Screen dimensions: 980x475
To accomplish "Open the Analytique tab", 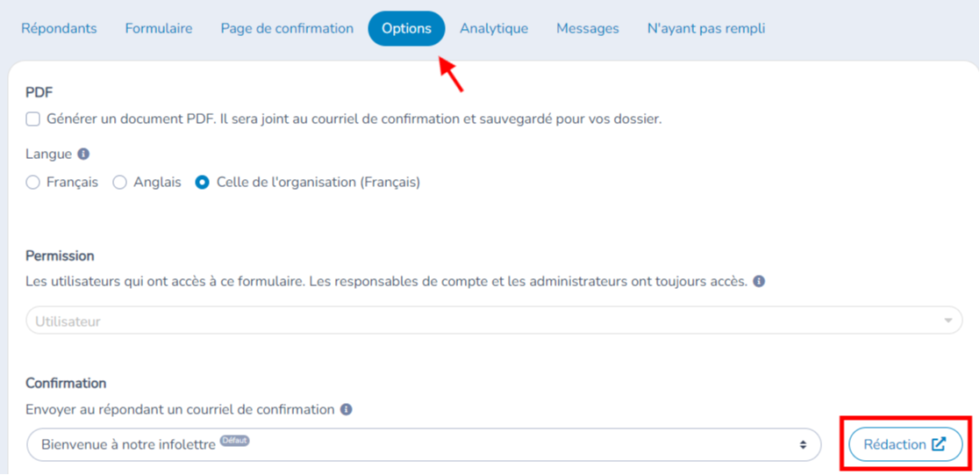I will [494, 29].
